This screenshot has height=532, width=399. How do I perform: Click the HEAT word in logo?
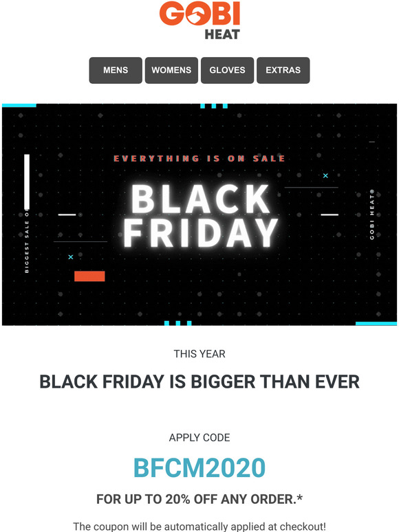point(222,34)
